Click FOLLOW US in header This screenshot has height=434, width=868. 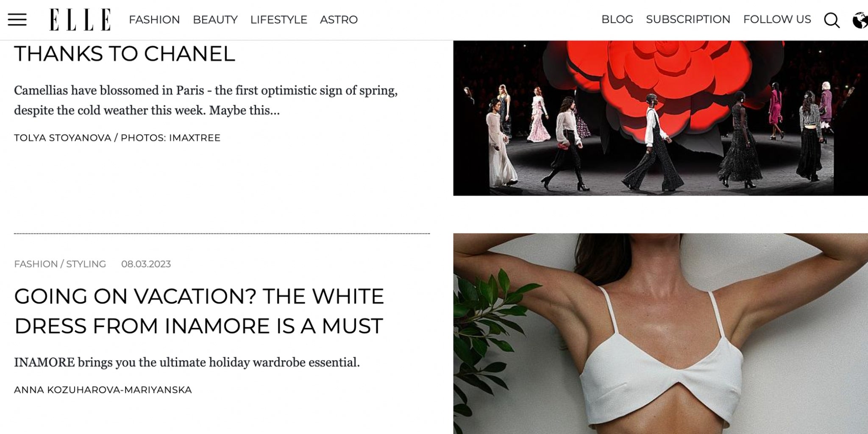777,19
